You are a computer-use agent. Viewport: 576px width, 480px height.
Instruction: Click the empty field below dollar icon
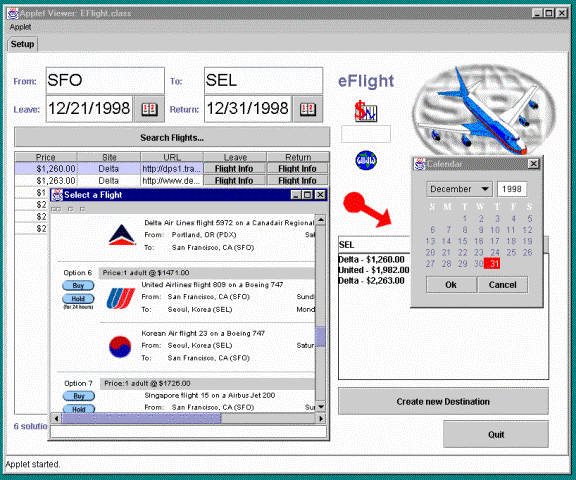366,134
